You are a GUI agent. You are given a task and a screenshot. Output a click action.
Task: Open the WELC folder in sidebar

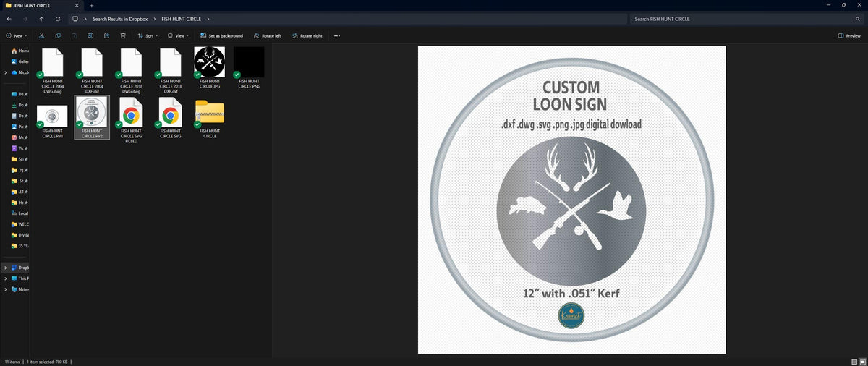[x=20, y=224]
